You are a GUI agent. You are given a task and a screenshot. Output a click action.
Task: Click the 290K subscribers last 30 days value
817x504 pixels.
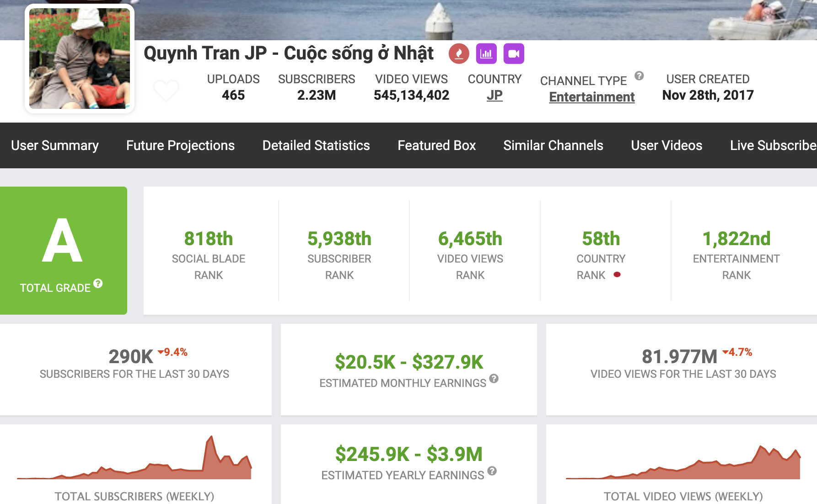pos(131,357)
